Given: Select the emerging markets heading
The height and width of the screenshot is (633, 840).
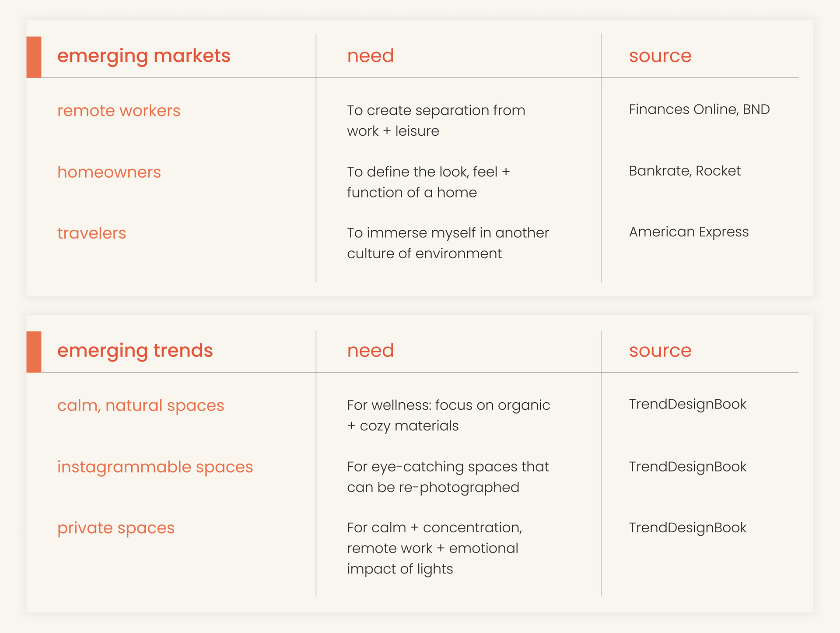Looking at the screenshot, I should [x=144, y=56].
